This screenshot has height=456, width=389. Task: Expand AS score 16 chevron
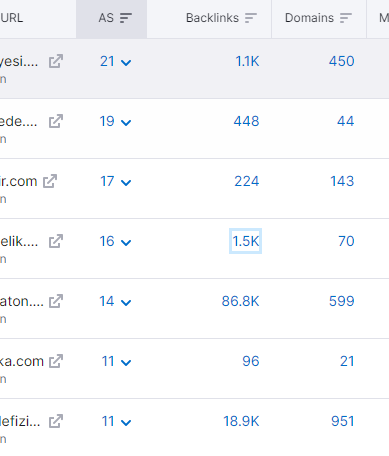click(x=126, y=242)
